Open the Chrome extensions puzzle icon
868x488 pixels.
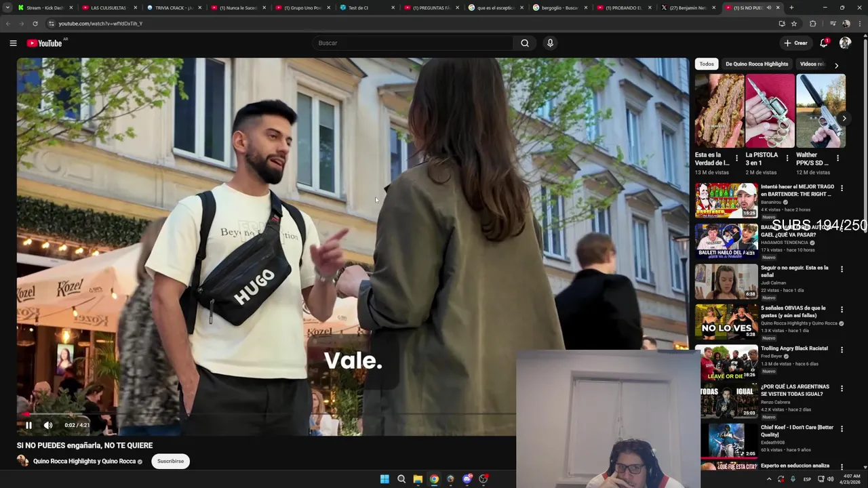[813, 24]
